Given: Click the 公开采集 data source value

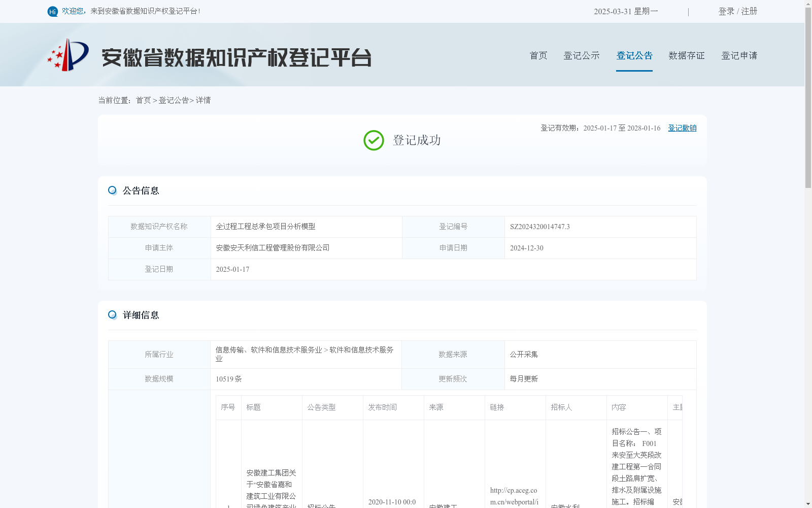Looking at the screenshot, I should click(524, 355).
